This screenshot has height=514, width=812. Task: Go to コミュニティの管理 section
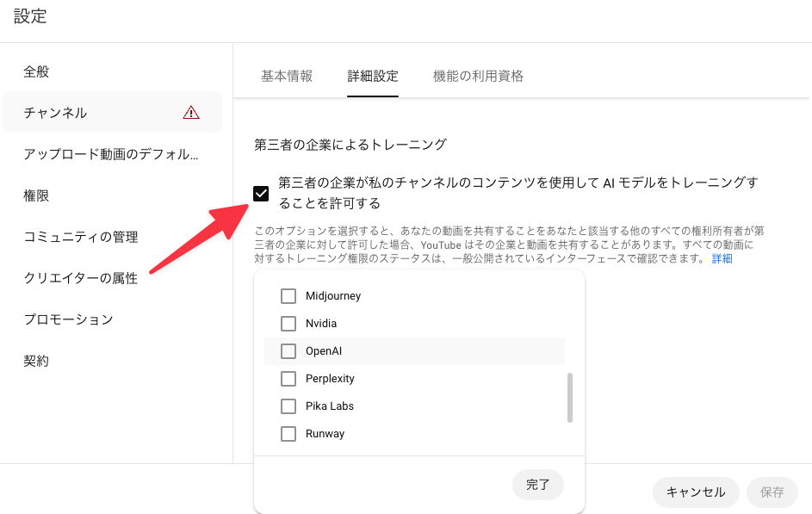coord(113,237)
